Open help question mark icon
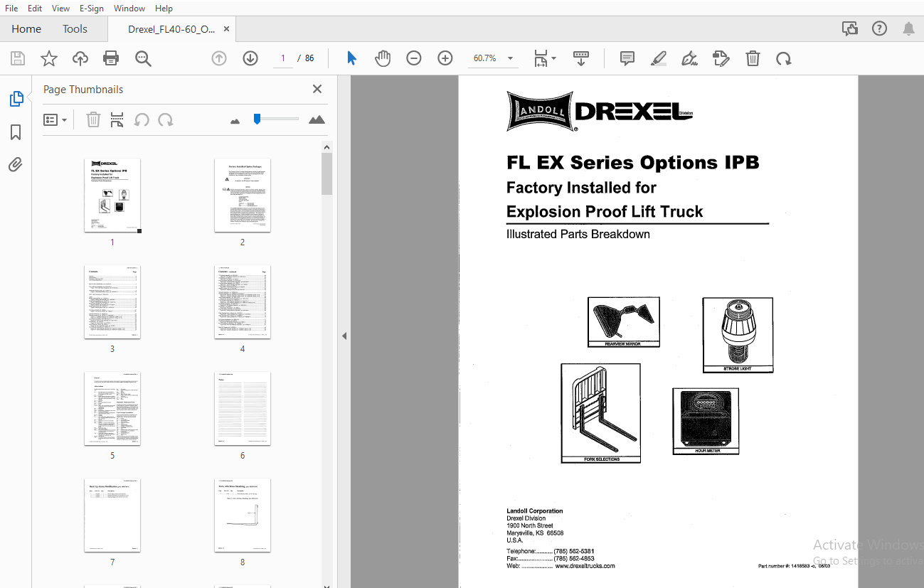This screenshot has width=924, height=588. 879,29
